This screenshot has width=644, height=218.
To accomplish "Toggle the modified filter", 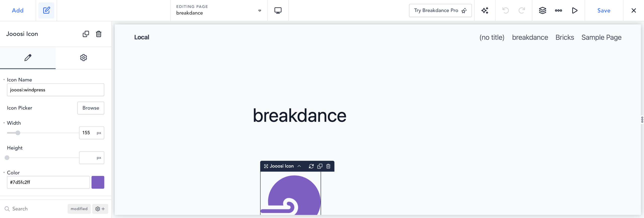I will click(x=79, y=209).
